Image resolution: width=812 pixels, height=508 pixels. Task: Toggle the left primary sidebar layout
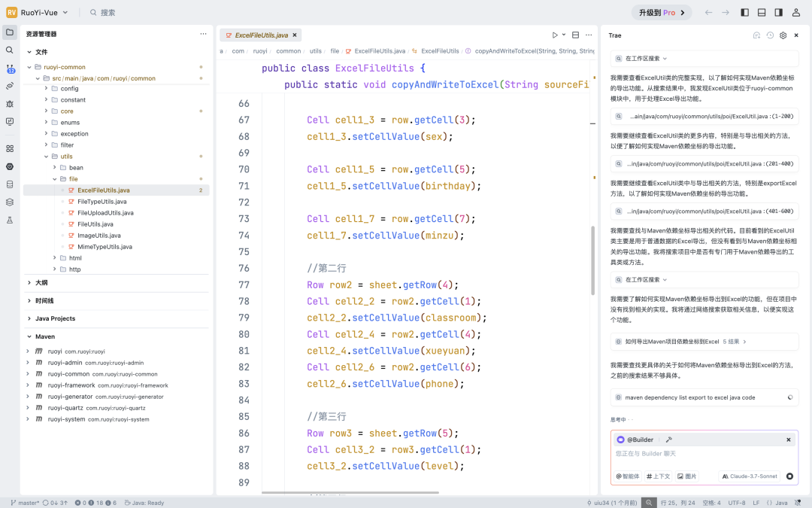click(744, 13)
